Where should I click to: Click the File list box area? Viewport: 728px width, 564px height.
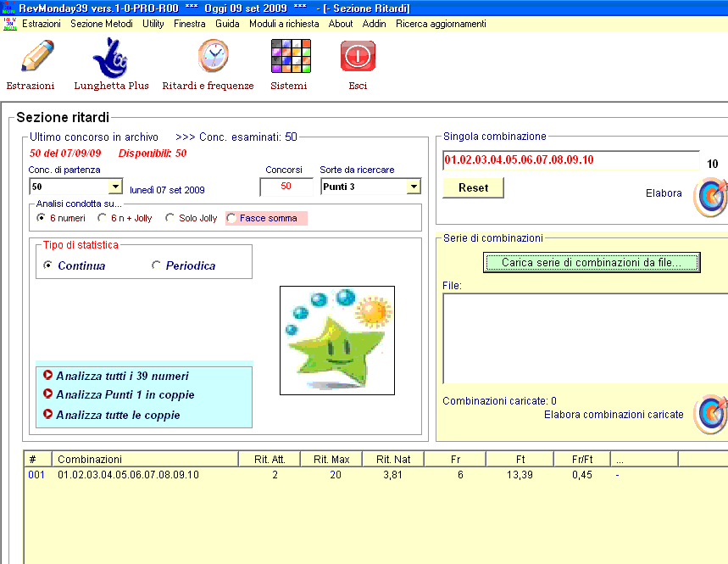(585, 338)
